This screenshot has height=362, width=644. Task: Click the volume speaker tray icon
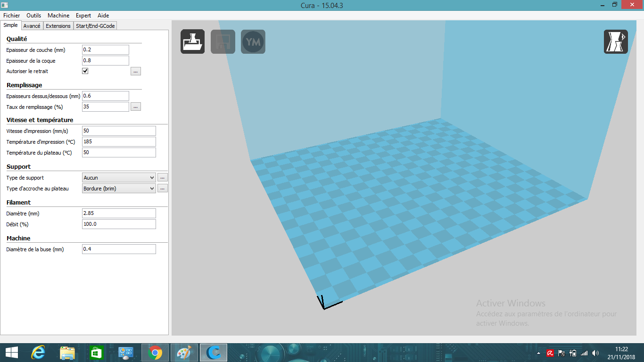[x=595, y=353]
